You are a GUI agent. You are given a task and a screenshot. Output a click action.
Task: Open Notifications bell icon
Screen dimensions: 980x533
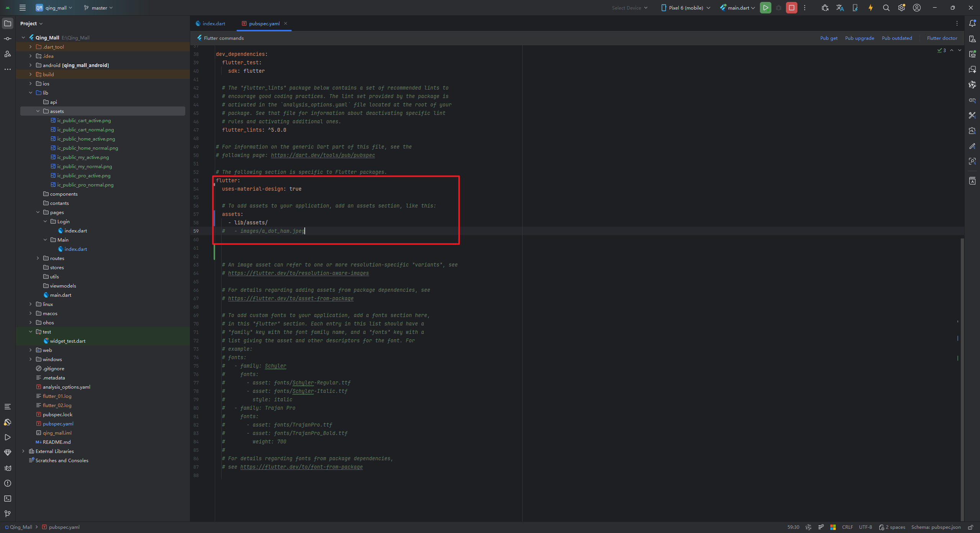[972, 23]
